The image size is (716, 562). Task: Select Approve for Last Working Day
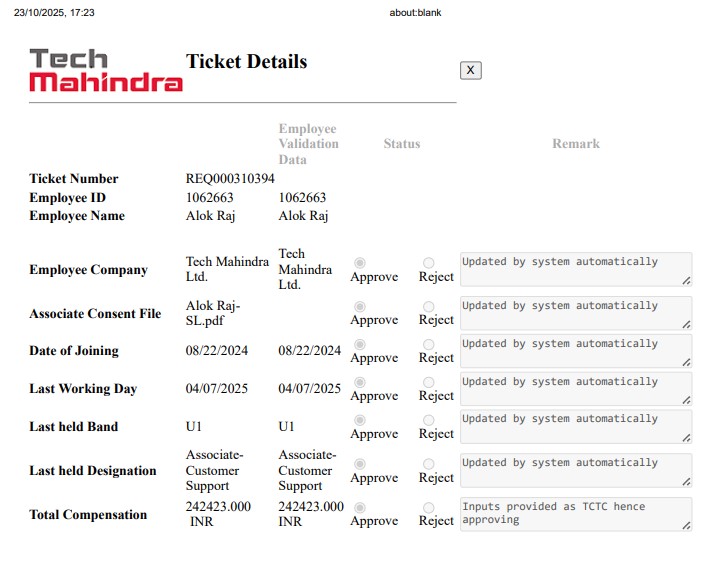coord(360,383)
